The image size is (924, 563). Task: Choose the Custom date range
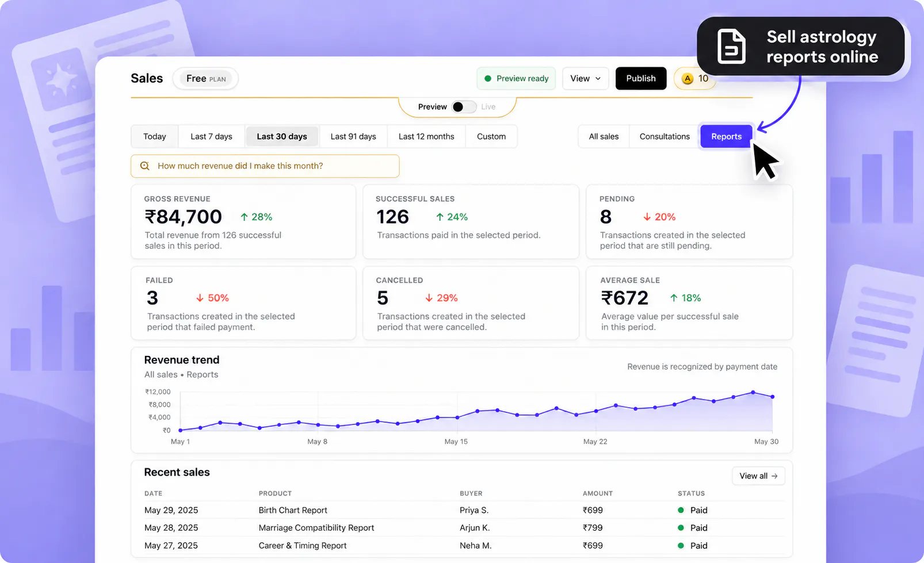point(491,136)
